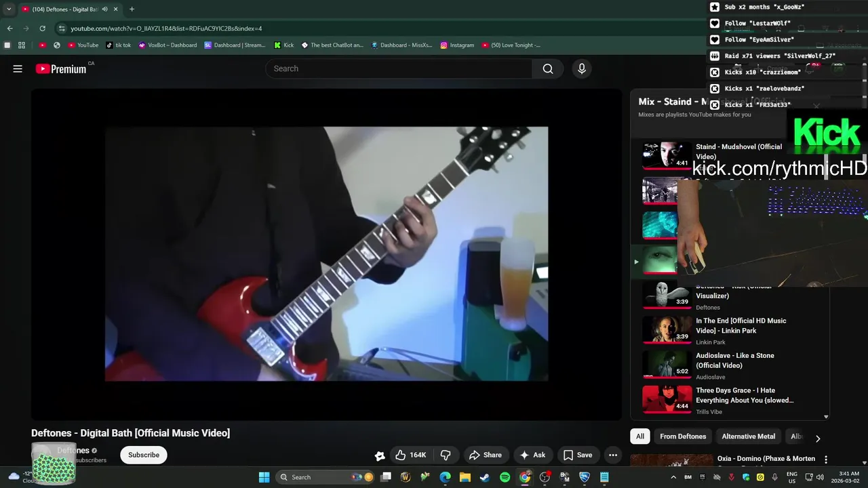Select the Alternative Metal filter chip
868x488 pixels.
click(749, 436)
